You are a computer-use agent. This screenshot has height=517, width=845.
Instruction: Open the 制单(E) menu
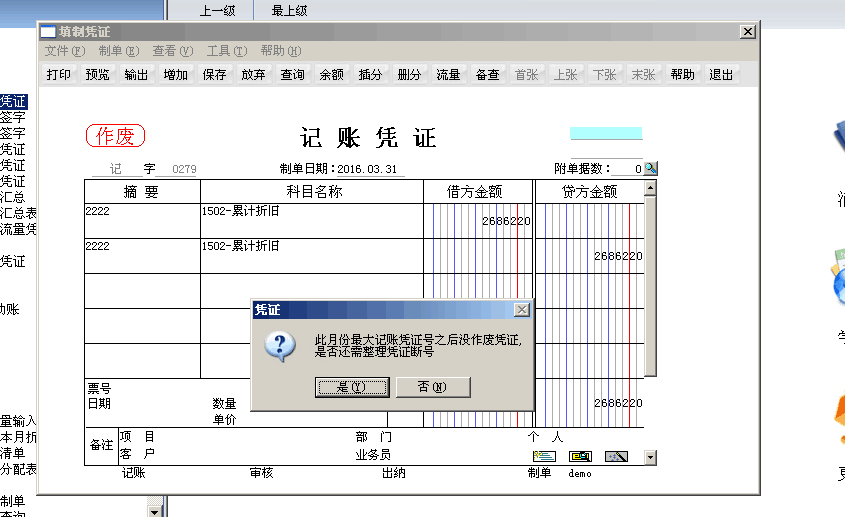[119, 51]
